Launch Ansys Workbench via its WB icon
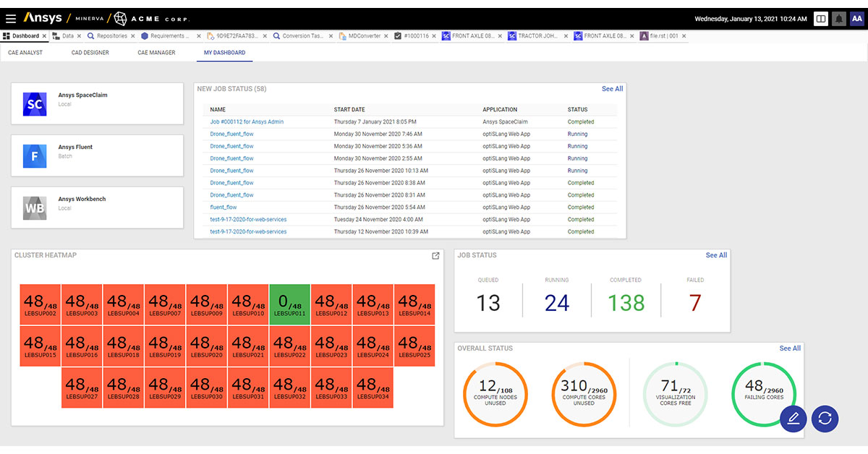This screenshot has width=868, height=454. [x=35, y=208]
